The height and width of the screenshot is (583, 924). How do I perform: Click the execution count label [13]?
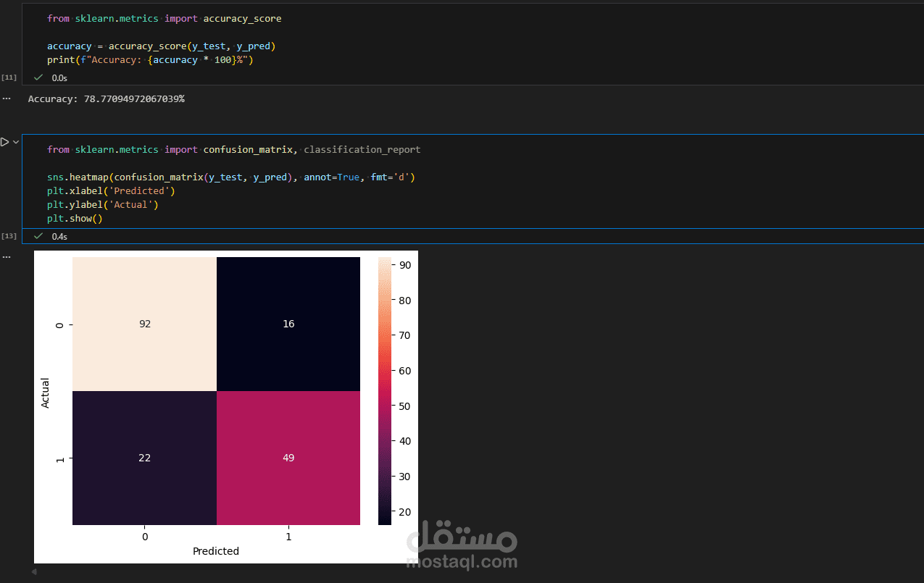coord(9,236)
